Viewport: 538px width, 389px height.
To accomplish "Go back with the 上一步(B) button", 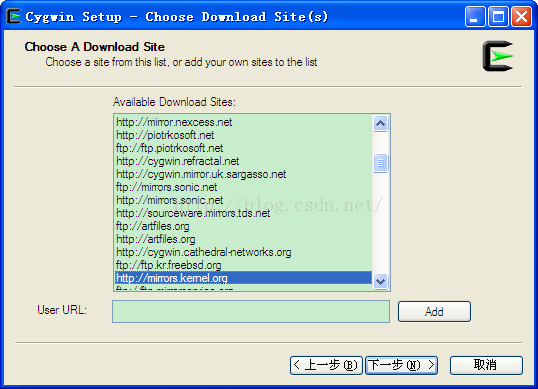I will pos(326,365).
